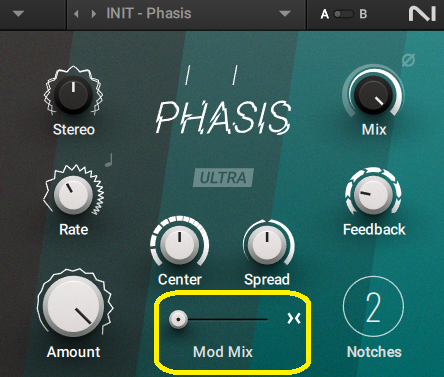Click the A snapshot label
This screenshot has height=377, width=444.
[324, 14]
